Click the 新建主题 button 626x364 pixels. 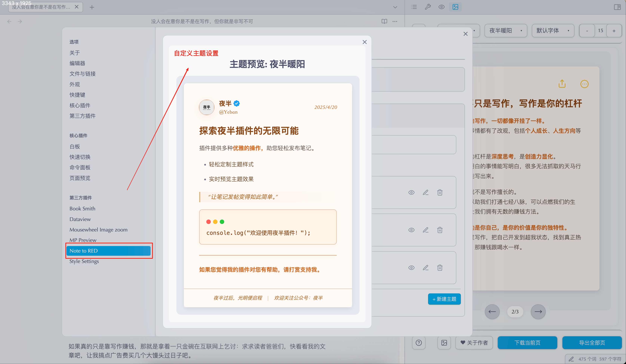(x=444, y=299)
